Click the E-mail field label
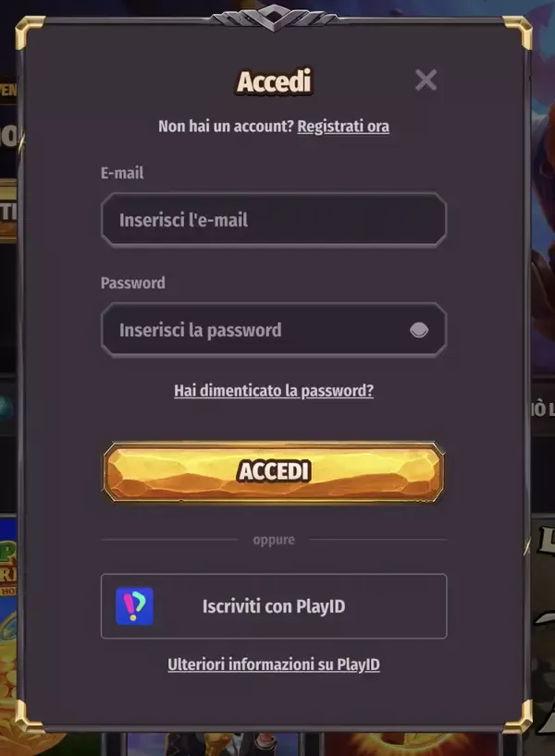 click(121, 173)
